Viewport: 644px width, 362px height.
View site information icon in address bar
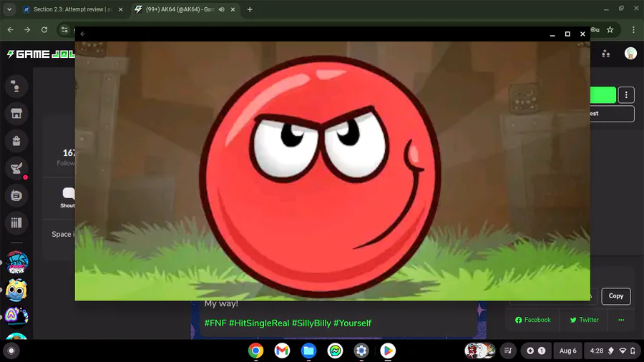tap(64, 29)
